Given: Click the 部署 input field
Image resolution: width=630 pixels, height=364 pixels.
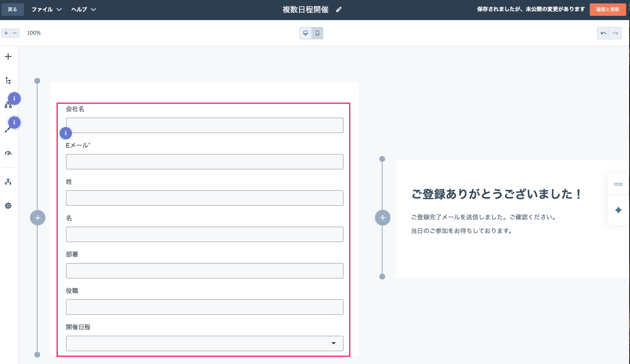Looking at the screenshot, I should (x=205, y=271).
